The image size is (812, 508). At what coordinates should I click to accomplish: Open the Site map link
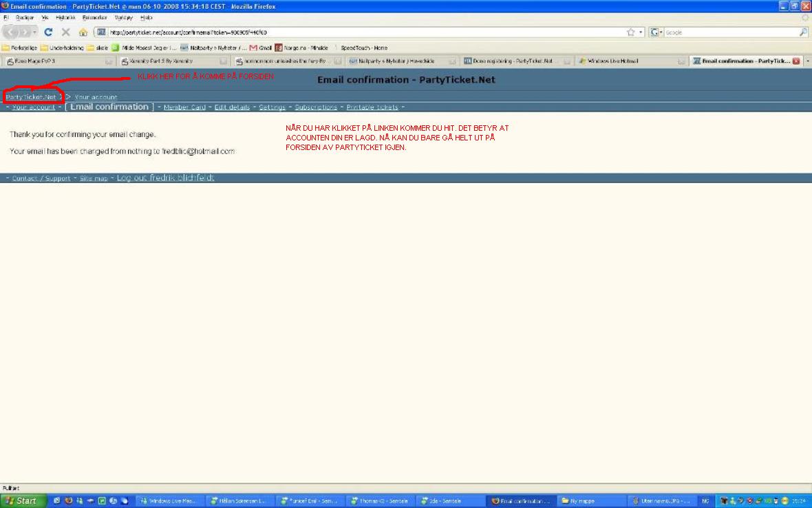94,178
